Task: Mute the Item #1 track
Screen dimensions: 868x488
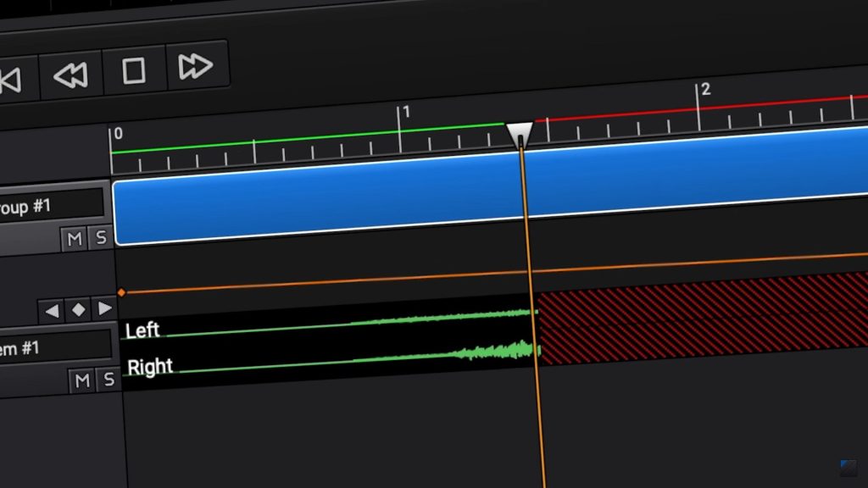Action: point(82,380)
